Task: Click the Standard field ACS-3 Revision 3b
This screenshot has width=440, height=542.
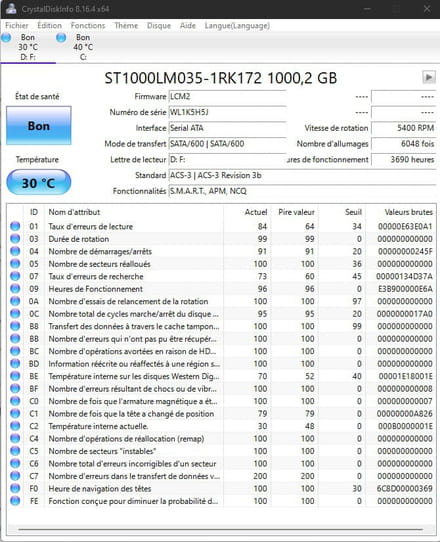Action: click(x=302, y=176)
